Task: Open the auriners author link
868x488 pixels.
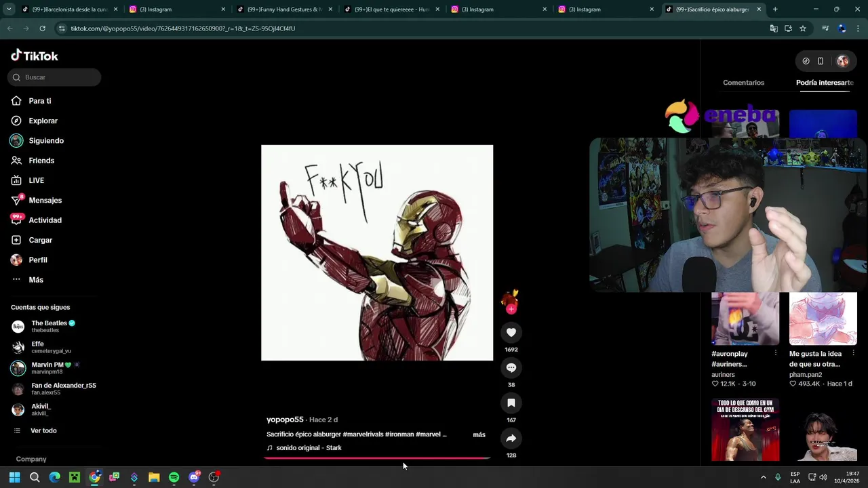Action: click(x=723, y=374)
